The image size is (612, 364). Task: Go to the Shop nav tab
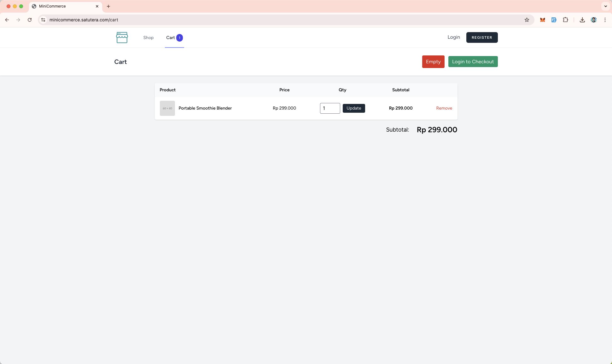(148, 37)
